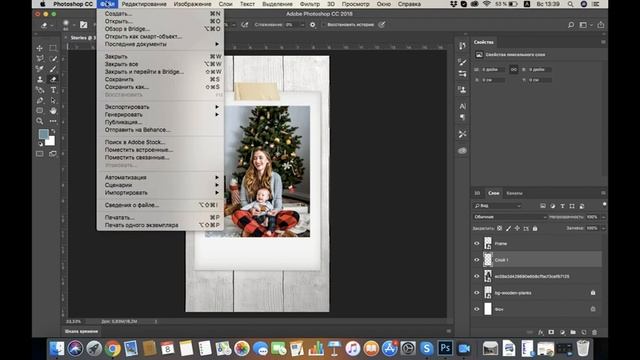Viewport: 640px width, 360px height.
Task: Open Google Chrome from the Dock
Action: [x=113, y=349]
